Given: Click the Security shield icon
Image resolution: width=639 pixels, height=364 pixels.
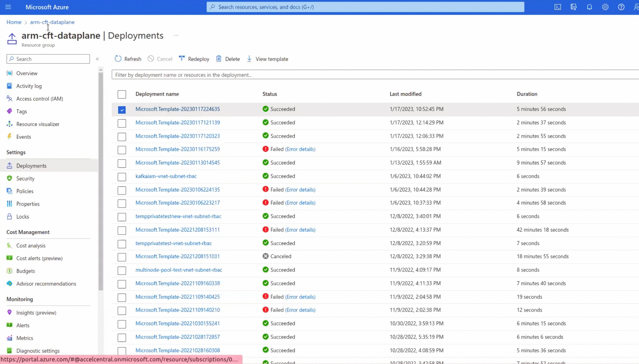Looking at the screenshot, I should [9, 178].
